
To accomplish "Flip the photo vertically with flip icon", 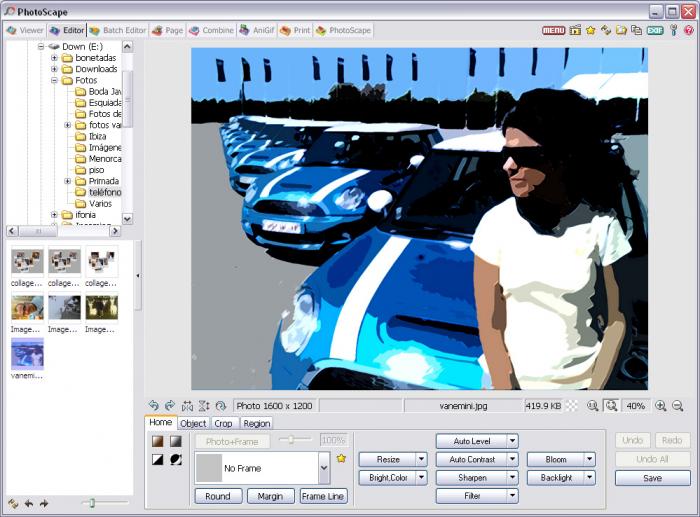I will tap(204, 406).
